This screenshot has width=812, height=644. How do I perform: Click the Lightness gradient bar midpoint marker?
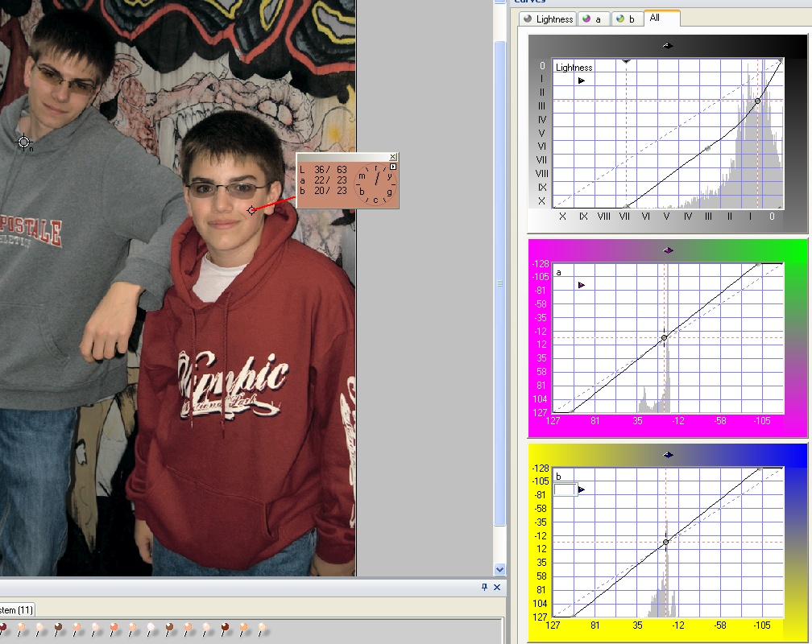click(x=668, y=46)
